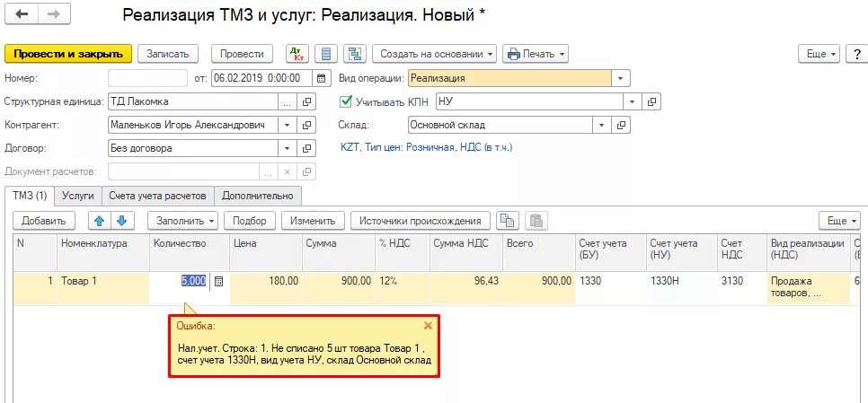Open Подбор selection form
The image size is (868, 403).
250,221
